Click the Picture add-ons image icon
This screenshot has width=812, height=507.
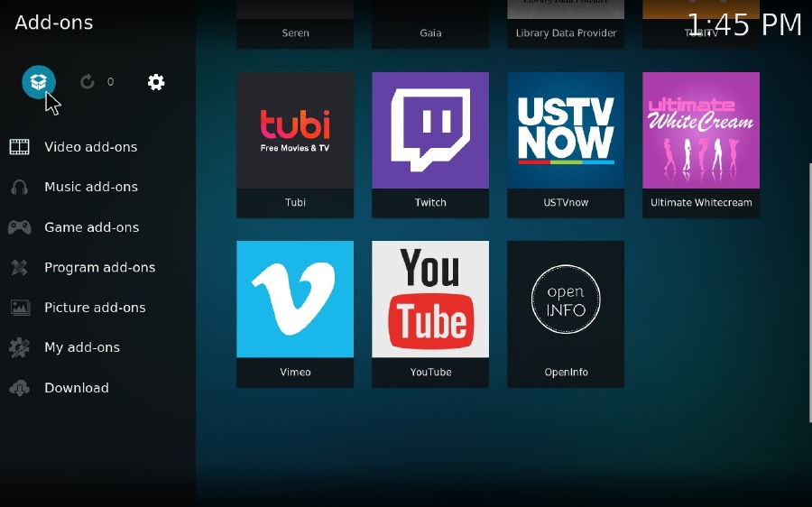[x=20, y=308]
